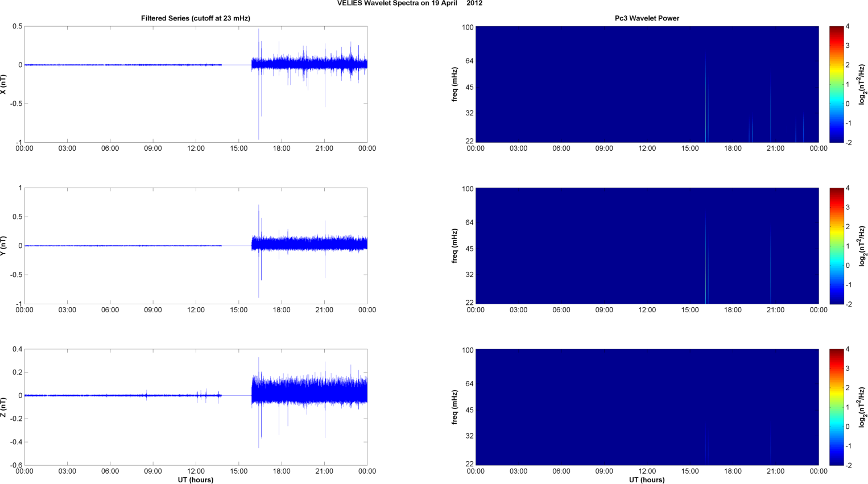868x484 pixels.
Task: Click the colorbar beside the bottom wavelet plot
Action: tap(836, 407)
